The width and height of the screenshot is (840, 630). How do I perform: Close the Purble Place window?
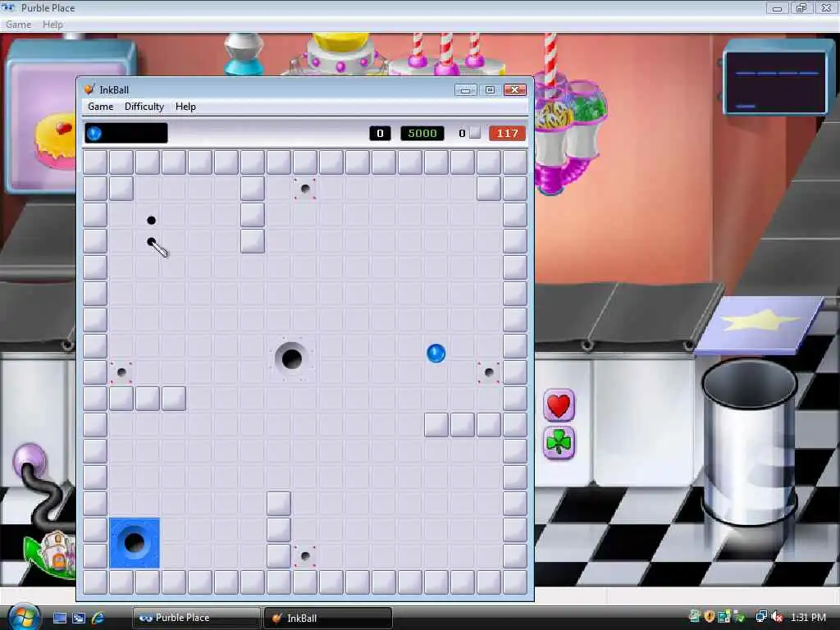coord(826,8)
